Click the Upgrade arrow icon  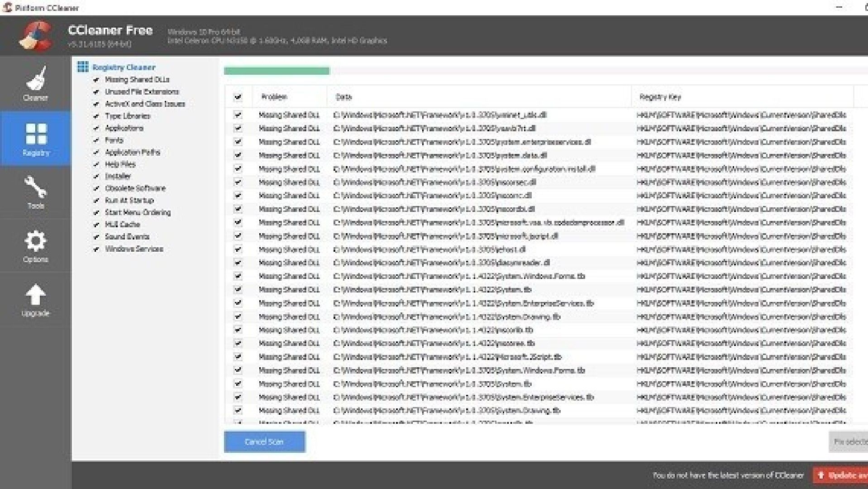(x=35, y=295)
